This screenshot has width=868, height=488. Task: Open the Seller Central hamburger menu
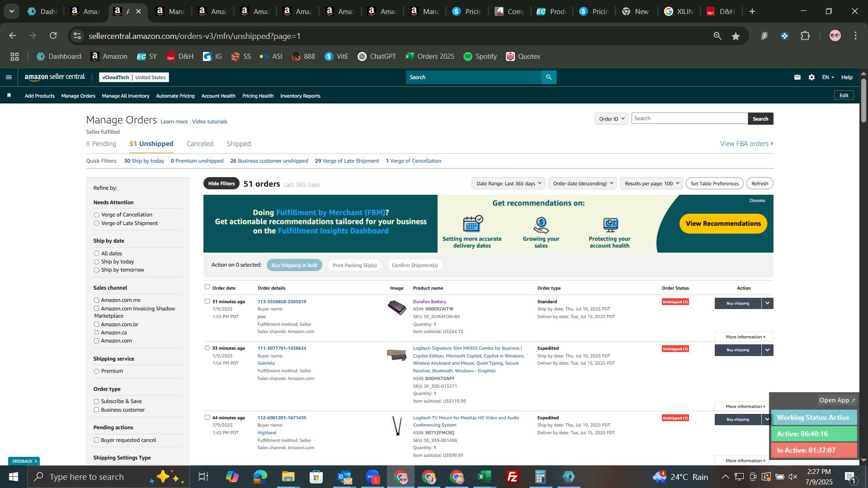(9, 77)
